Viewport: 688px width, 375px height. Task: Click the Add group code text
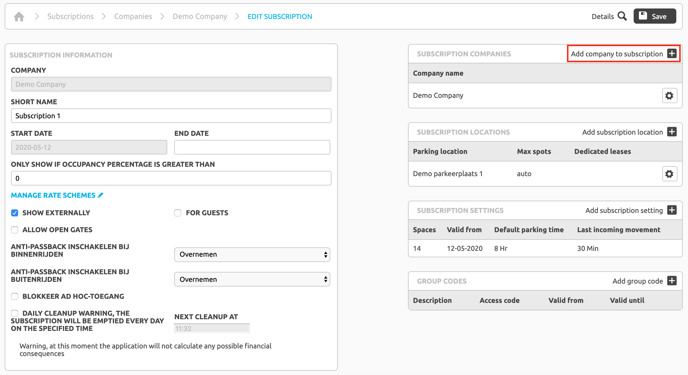point(638,281)
